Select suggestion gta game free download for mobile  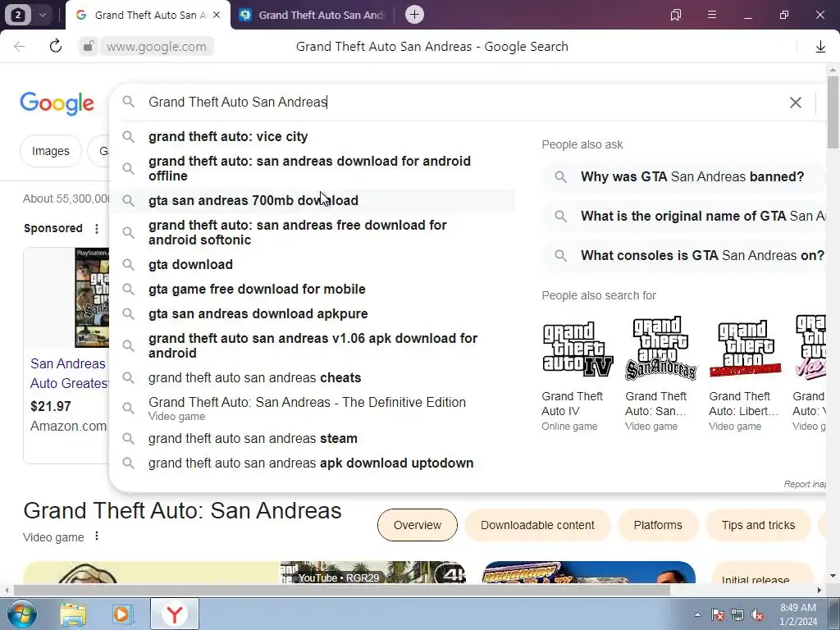coord(313,290)
